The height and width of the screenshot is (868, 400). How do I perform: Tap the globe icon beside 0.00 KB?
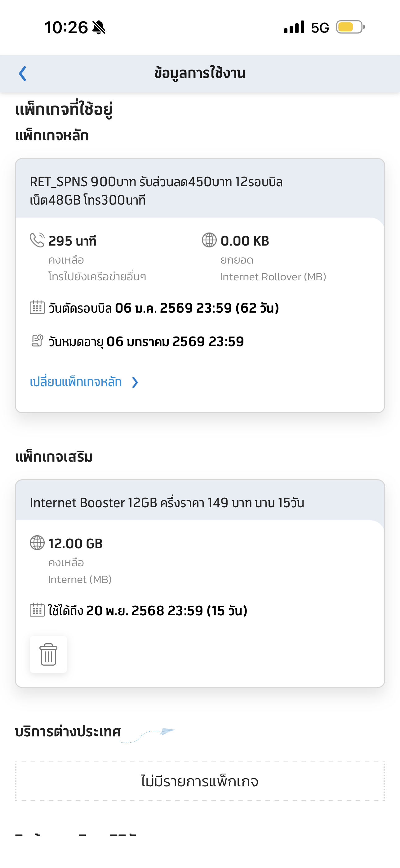click(209, 240)
